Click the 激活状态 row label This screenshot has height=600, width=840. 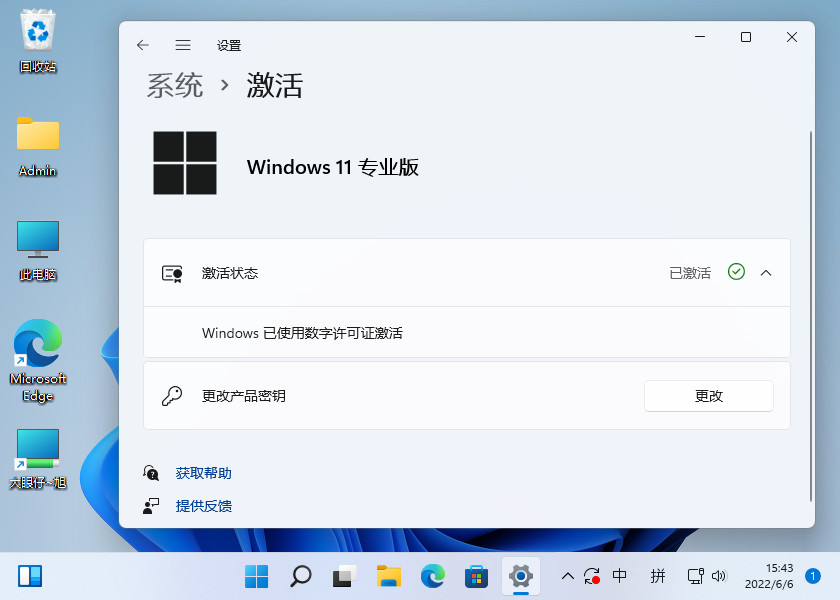(x=230, y=273)
